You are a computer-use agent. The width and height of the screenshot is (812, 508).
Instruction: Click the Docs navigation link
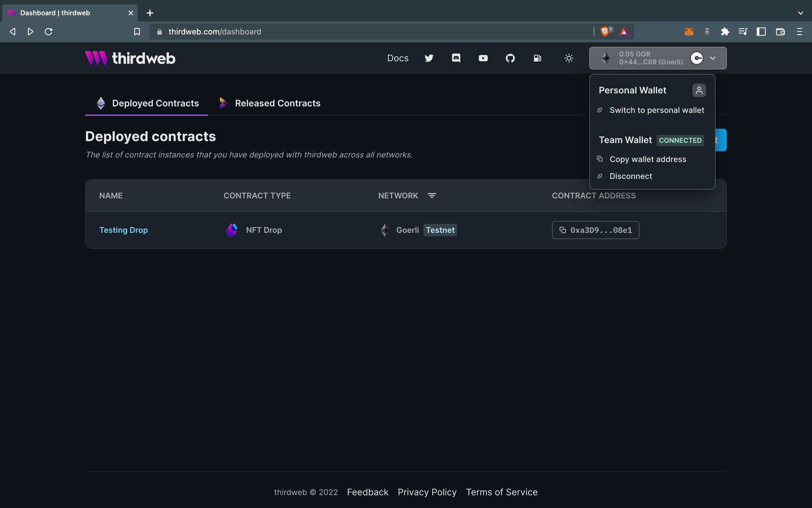397,57
